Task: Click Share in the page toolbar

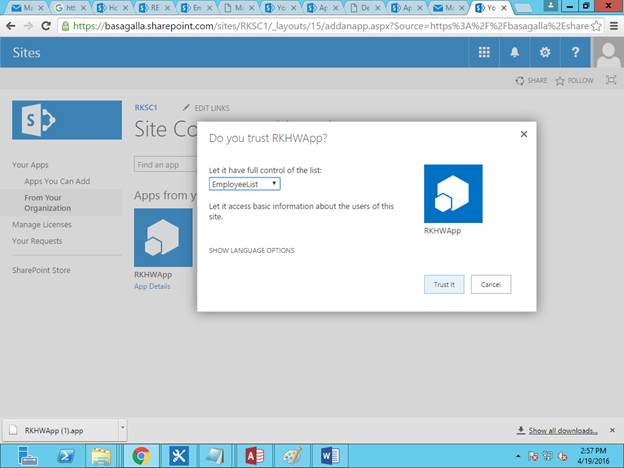Action: [531, 80]
